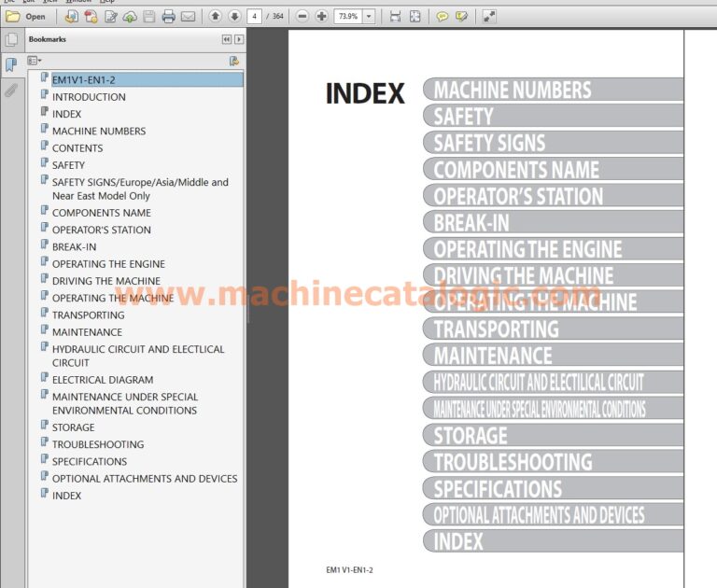Viewport: 717px width, 588px height.
Task: Open the bookmarks options dropdown menu
Action: pyautogui.click(x=35, y=61)
